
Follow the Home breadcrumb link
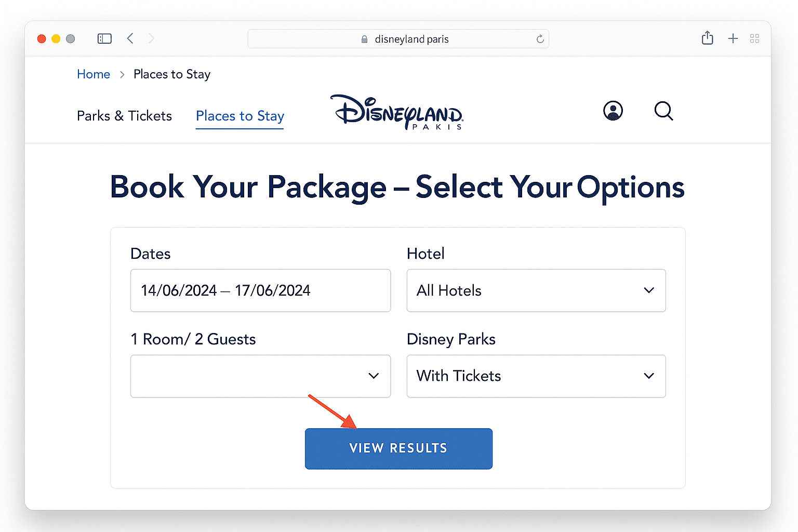(x=94, y=74)
